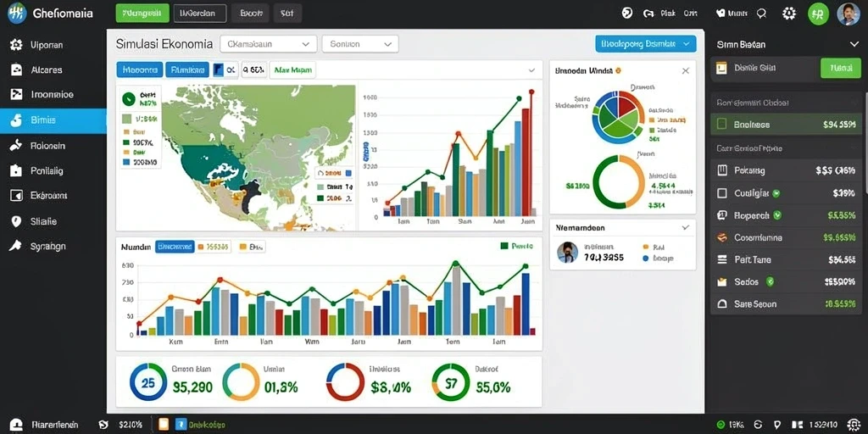Open the Ckamabaun dropdown

click(x=269, y=44)
